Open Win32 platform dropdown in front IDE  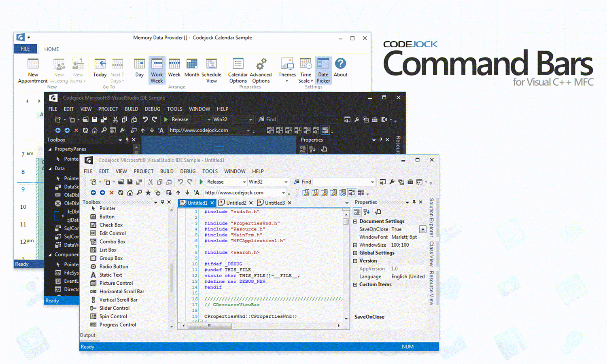click(286, 182)
